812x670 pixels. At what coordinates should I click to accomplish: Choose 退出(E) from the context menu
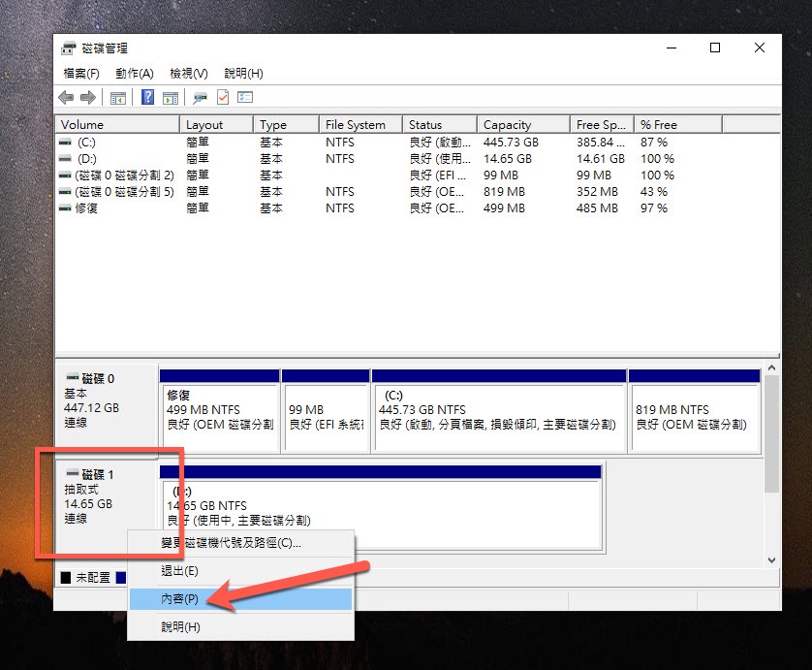pos(180,571)
